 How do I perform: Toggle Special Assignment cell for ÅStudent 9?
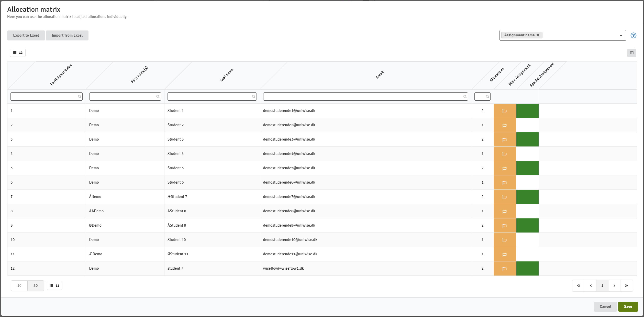coord(527,226)
